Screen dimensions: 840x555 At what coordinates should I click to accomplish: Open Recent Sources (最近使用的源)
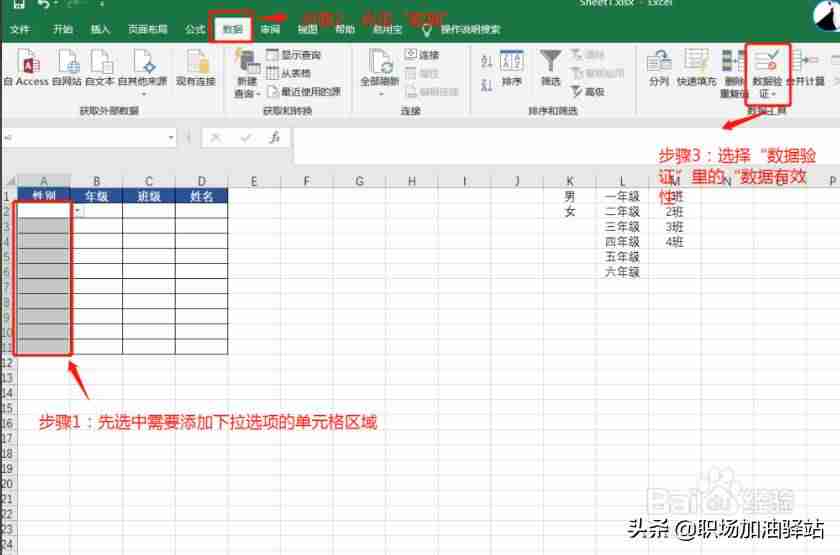pyautogui.click(x=304, y=92)
